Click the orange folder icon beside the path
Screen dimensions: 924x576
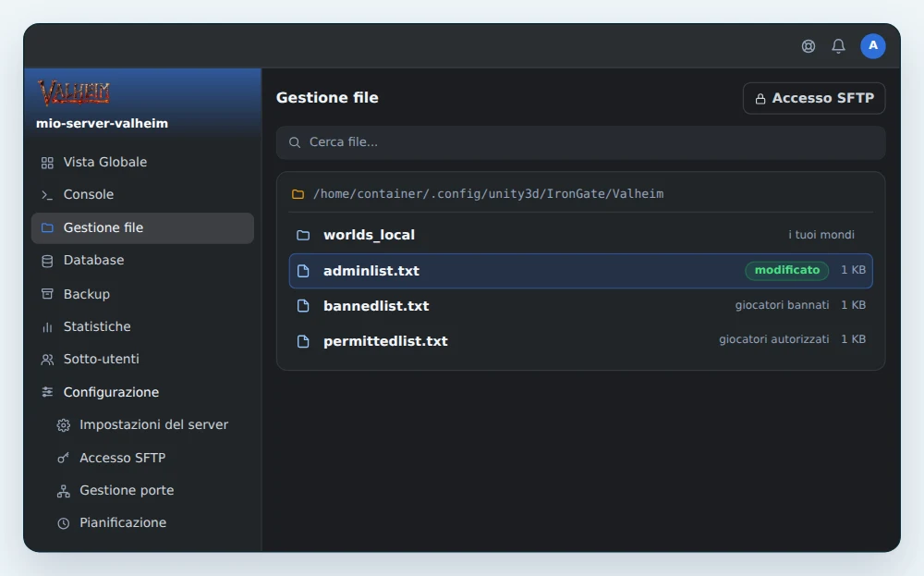pos(298,194)
